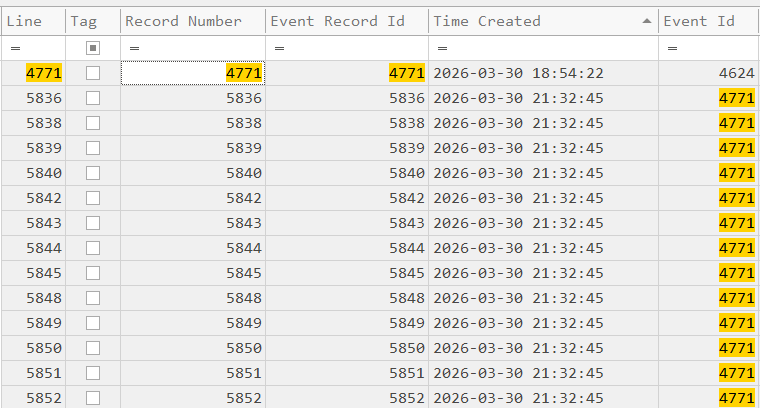Tag the row with line 5838
The width and height of the screenshot is (760, 408).
pyautogui.click(x=93, y=123)
